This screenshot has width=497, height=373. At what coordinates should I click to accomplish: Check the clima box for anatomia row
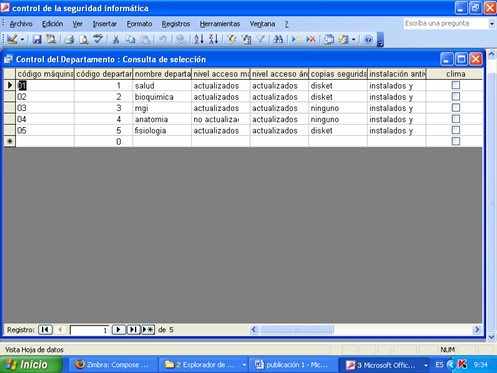[x=456, y=119]
